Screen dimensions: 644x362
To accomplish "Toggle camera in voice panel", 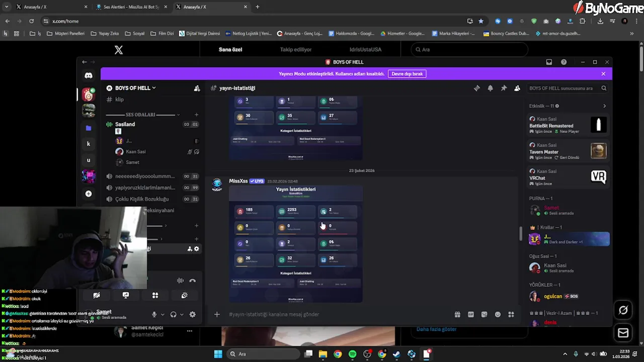I will point(97,295).
